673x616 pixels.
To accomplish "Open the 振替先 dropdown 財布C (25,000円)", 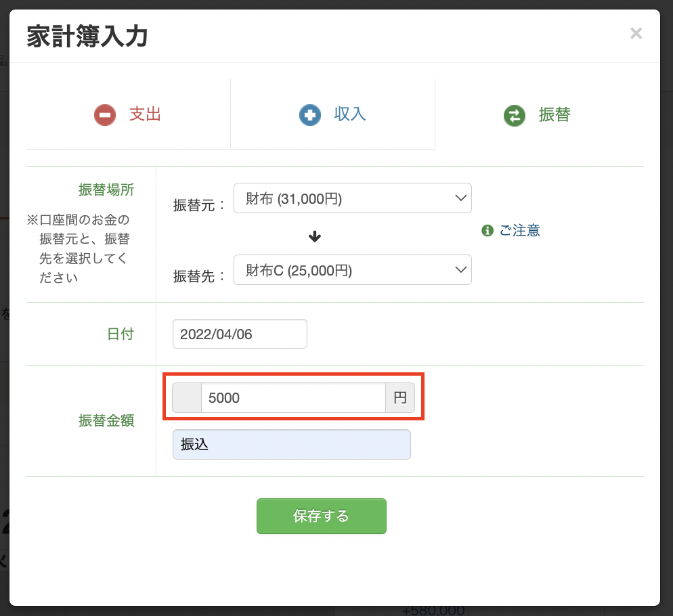I will coord(352,270).
